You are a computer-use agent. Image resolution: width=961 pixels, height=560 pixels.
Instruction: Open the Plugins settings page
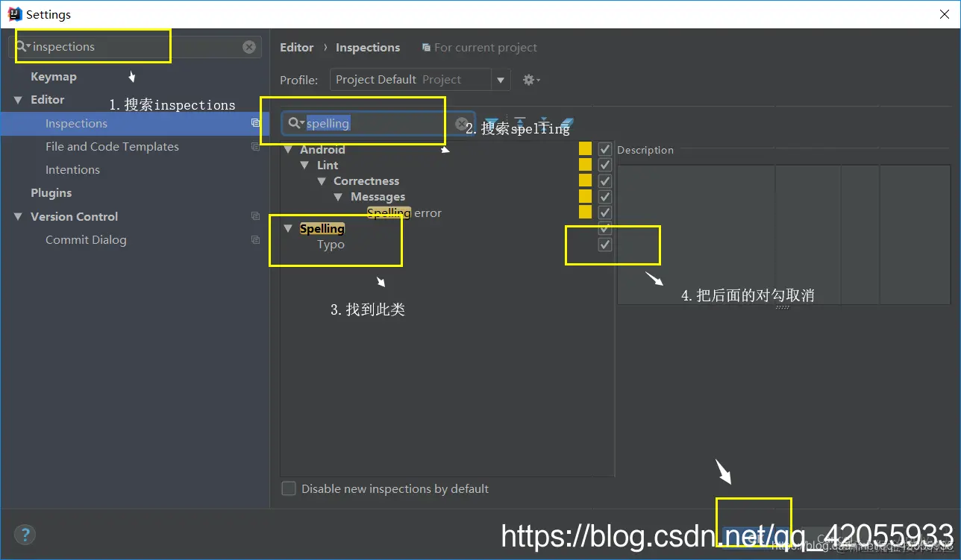[x=51, y=192]
